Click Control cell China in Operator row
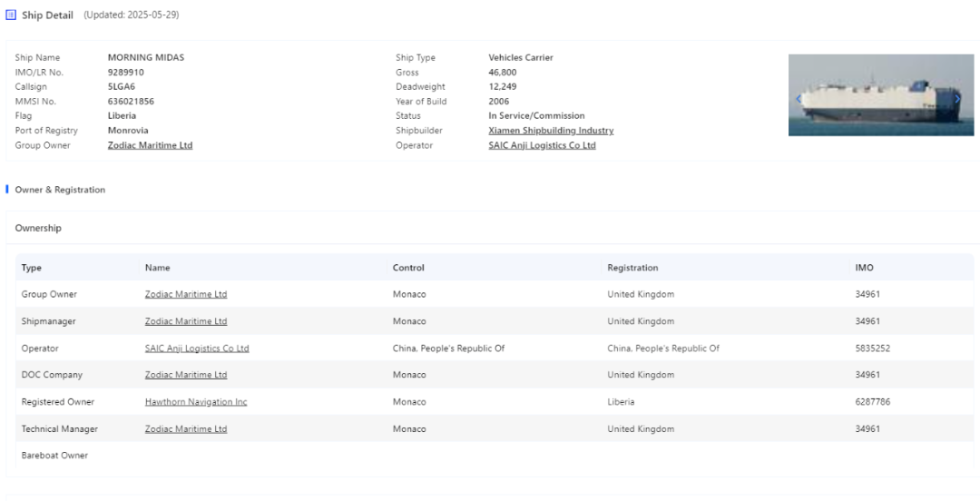Viewport: 980px width, 501px height. tap(449, 349)
